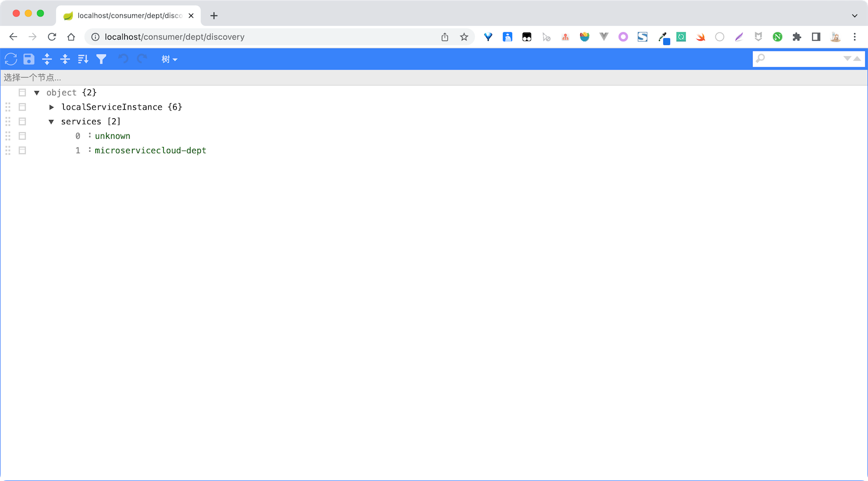This screenshot has width=868, height=481.
Task: Save the JSON with the floppy disk icon
Action: [29, 59]
